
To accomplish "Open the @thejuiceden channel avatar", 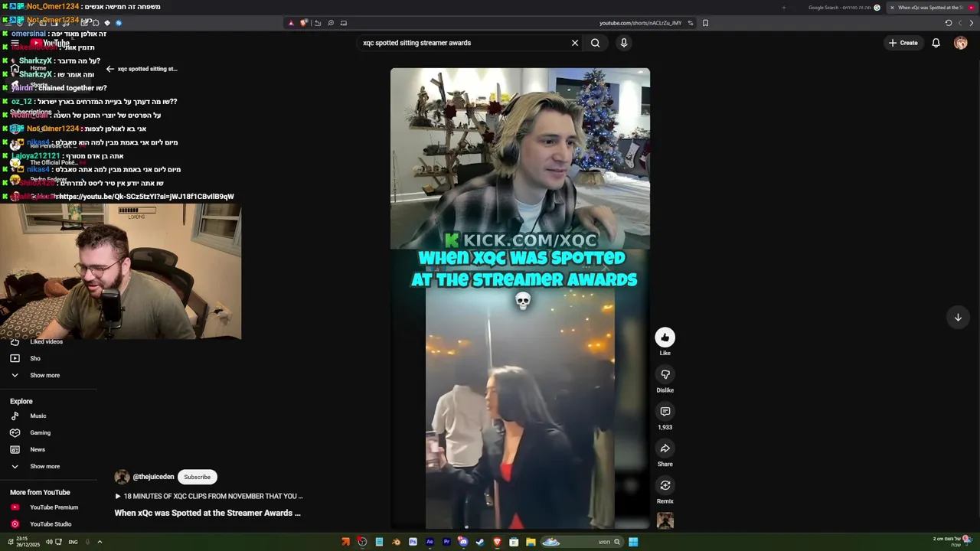I will tap(122, 477).
